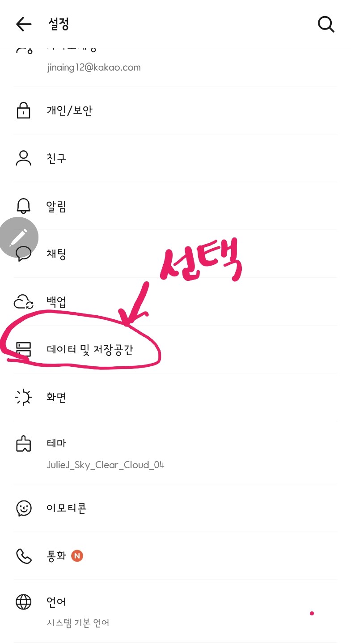
Task: Tap the floating pencil edit button
Action: click(x=18, y=237)
